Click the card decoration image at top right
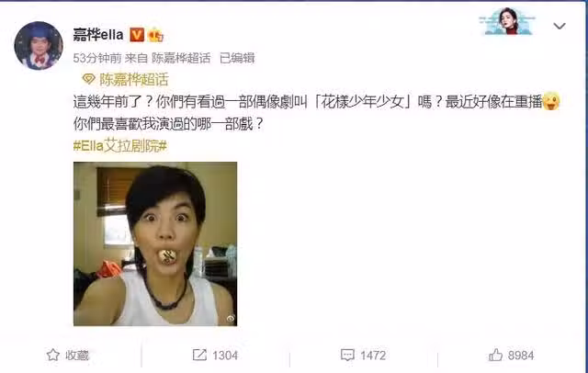Image resolution: width=588 pixels, height=373 pixels. coord(507,21)
